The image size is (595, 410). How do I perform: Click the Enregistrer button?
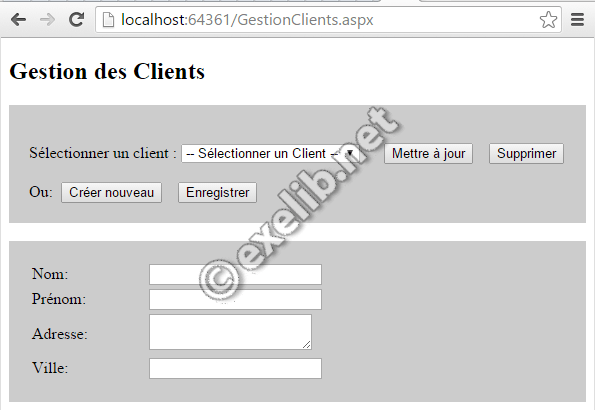[x=217, y=192]
